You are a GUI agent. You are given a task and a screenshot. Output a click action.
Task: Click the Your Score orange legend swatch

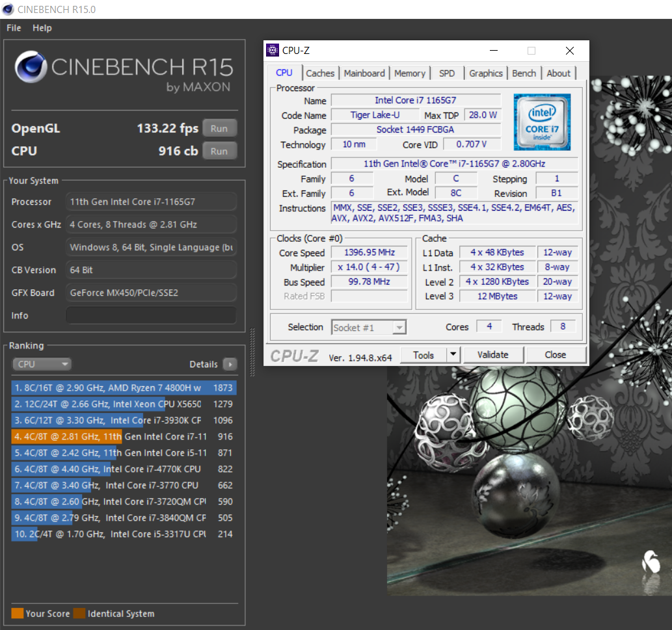click(17, 613)
